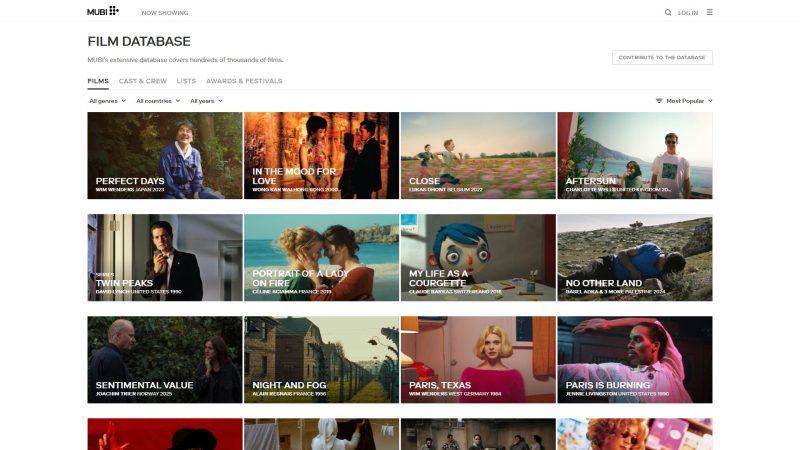Switch to the Lists tab

[x=186, y=81]
